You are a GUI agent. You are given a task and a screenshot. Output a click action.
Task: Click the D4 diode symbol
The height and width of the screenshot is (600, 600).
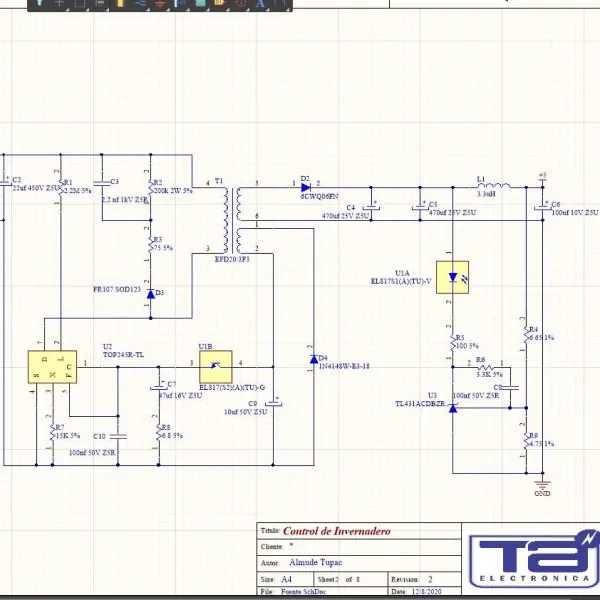pyautogui.click(x=314, y=359)
